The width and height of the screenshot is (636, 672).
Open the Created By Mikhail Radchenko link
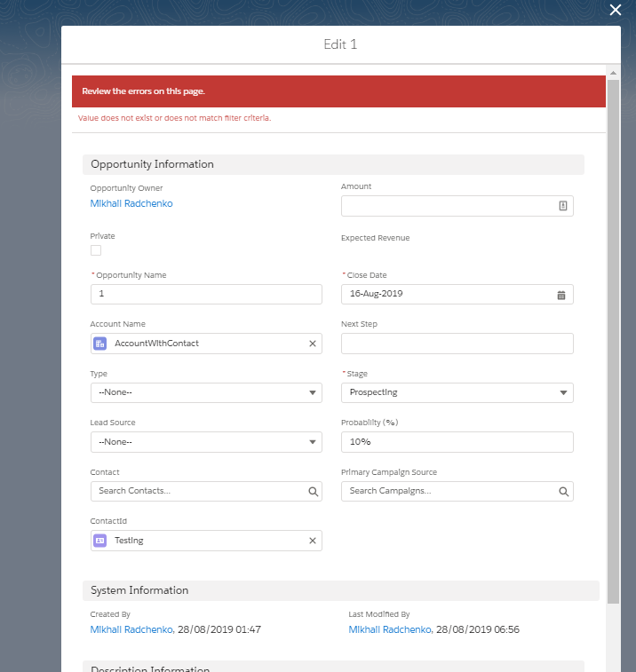coord(131,629)
